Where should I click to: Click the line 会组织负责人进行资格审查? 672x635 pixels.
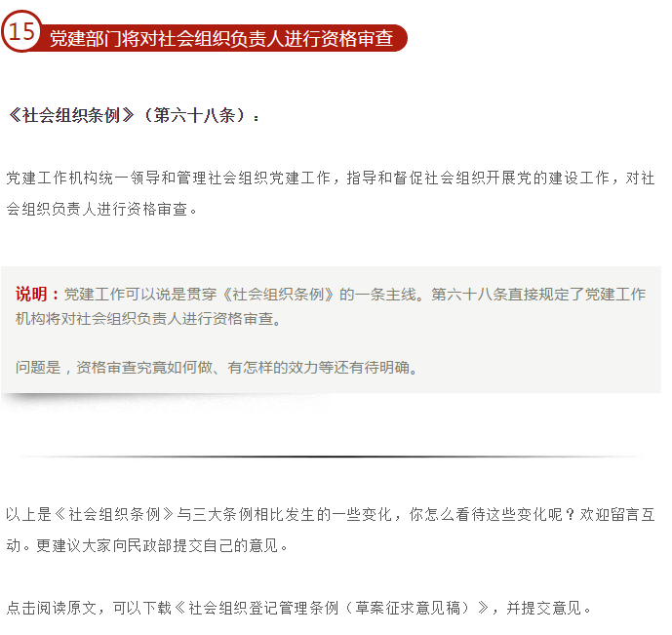pyautogui.click(x=101, y=209)
